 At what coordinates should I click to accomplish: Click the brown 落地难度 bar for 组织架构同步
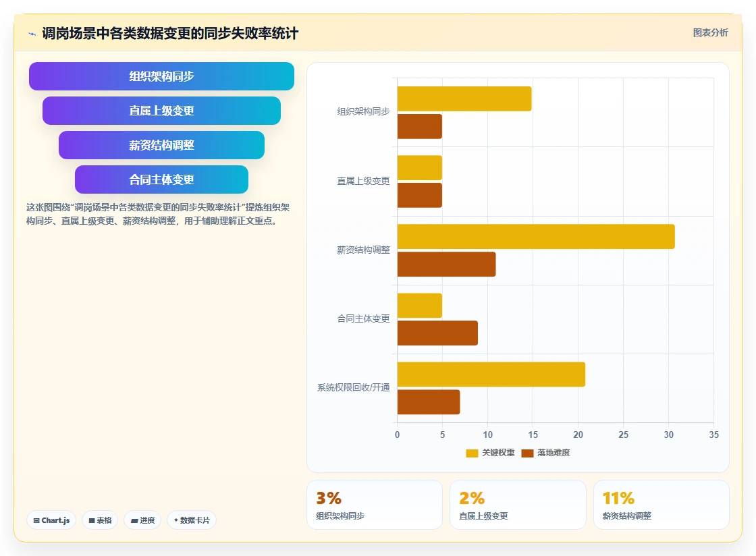pos(419,126)
